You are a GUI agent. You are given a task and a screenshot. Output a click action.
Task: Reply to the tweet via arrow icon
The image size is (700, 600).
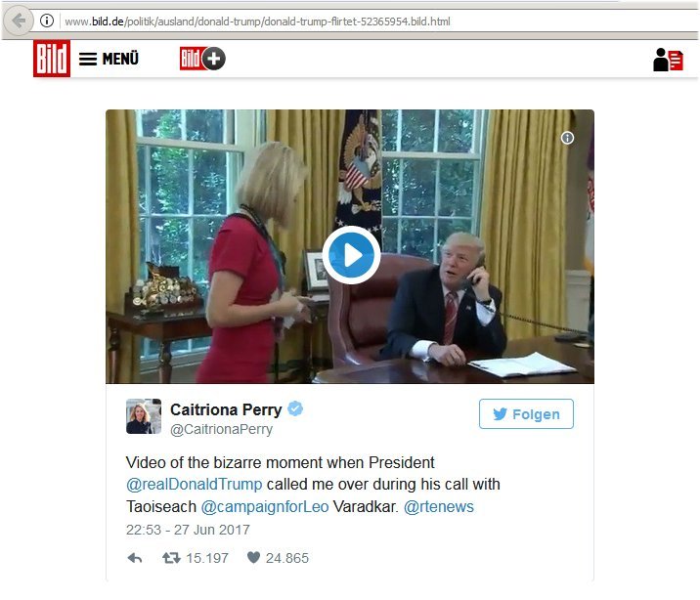tap(135, 558)
